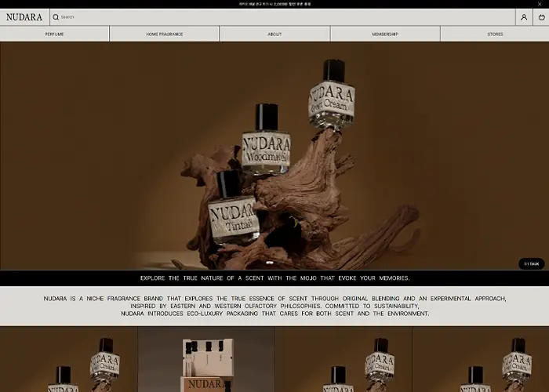Go to the ABOUT page
This screenshot has width=549, height=392.
tap(274, 34)
